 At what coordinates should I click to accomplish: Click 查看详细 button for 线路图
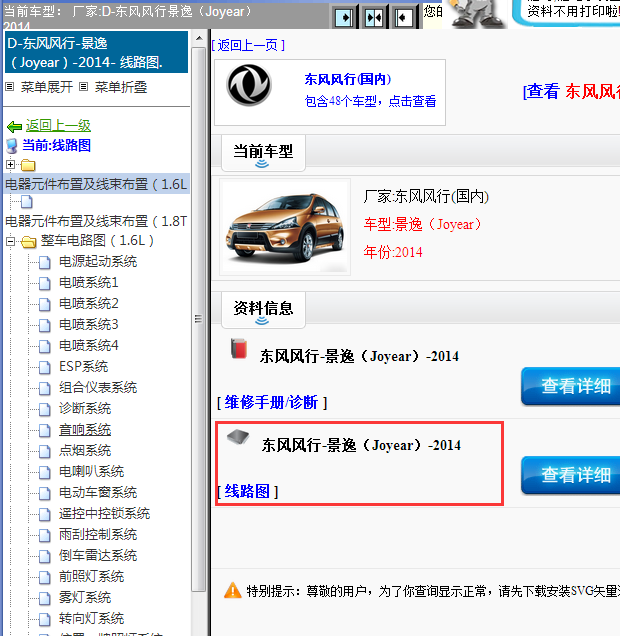[x=571, y=475]
